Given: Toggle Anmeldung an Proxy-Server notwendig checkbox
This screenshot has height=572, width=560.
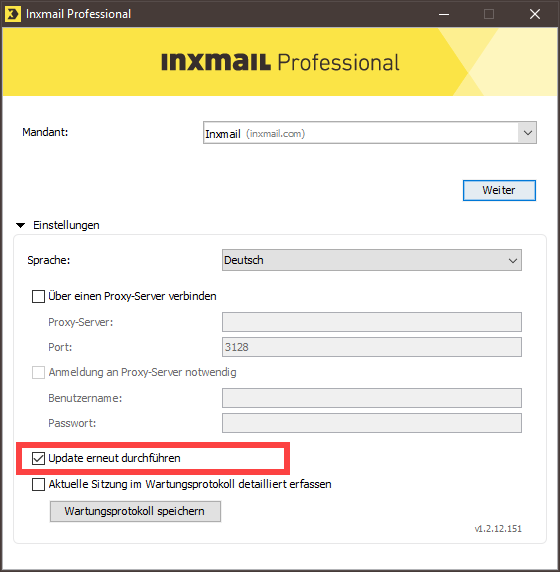Looking at the screenshot, I should pos(38,372).
